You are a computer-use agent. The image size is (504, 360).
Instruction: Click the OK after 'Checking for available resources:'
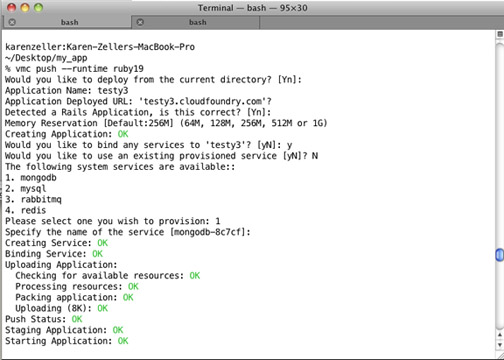[195, 276]
